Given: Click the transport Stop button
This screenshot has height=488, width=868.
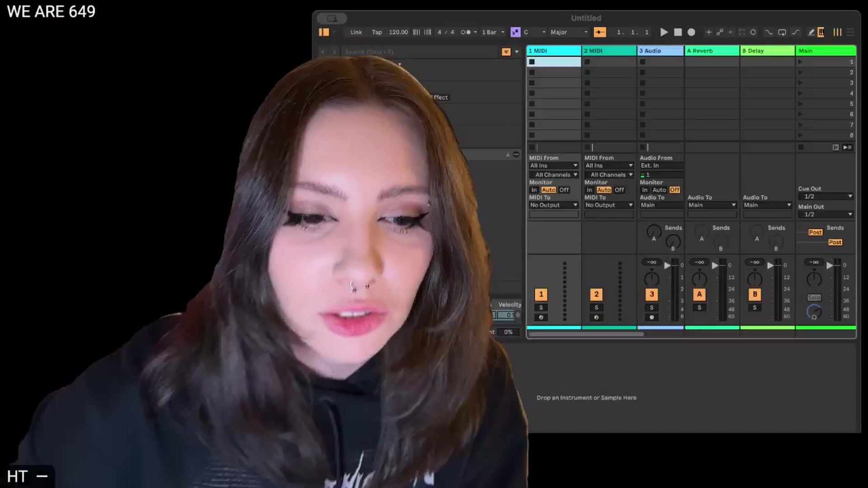Looking at the screenshot, I should tap(678, 32).
